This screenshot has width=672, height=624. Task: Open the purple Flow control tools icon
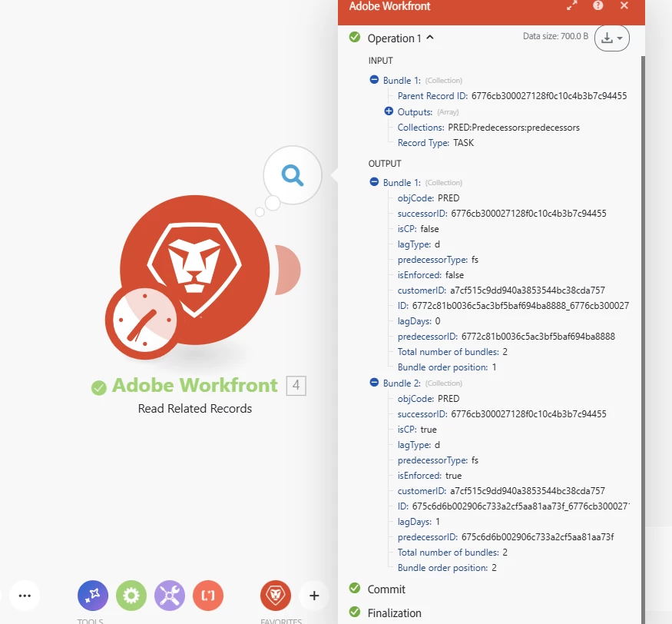93,596
